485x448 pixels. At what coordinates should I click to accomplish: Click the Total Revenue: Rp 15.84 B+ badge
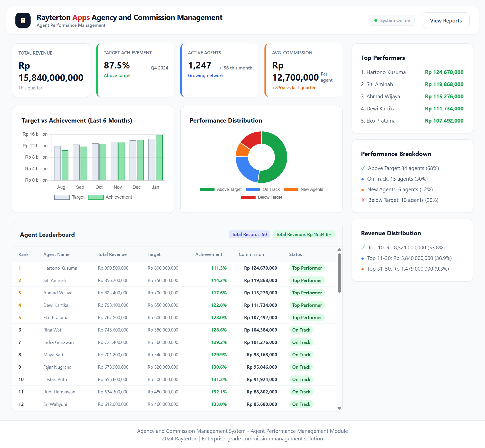(304, 234)
